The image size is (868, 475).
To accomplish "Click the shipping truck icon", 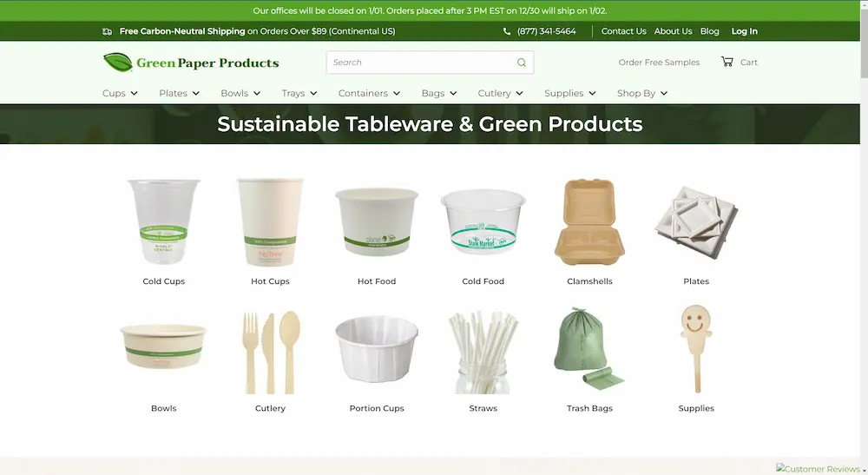I will point(108,31).
